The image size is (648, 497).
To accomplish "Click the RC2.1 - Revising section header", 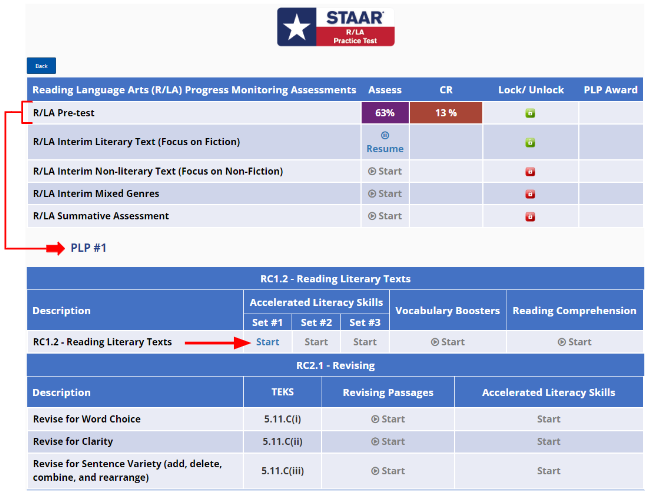I will click(x=335, y=365).
